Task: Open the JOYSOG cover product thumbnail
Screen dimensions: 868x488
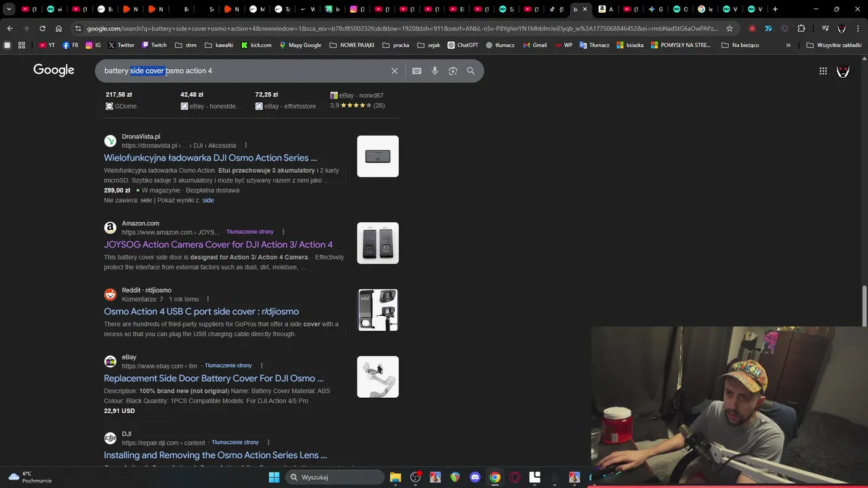Action: (x=378, y=243)
